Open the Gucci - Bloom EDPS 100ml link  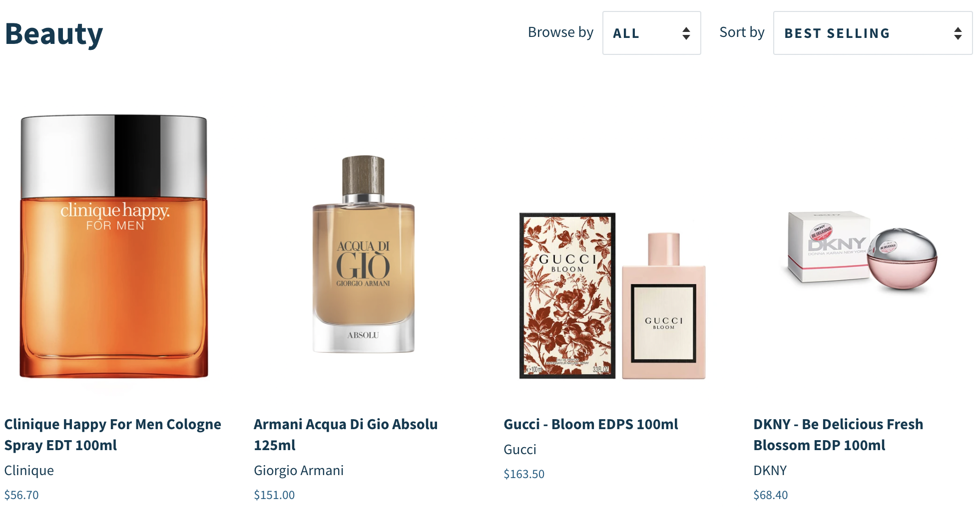[591, 424]
